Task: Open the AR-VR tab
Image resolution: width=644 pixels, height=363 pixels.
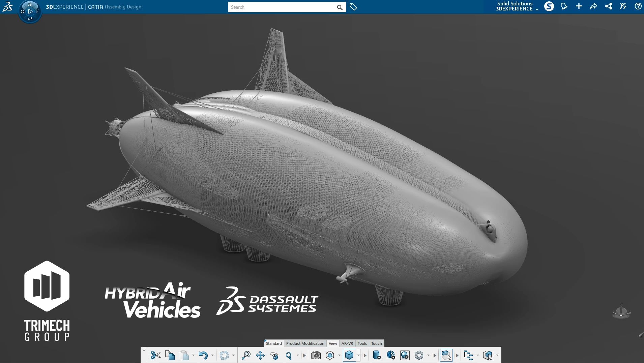Action: pyautogui.click(x=347, y=343)
